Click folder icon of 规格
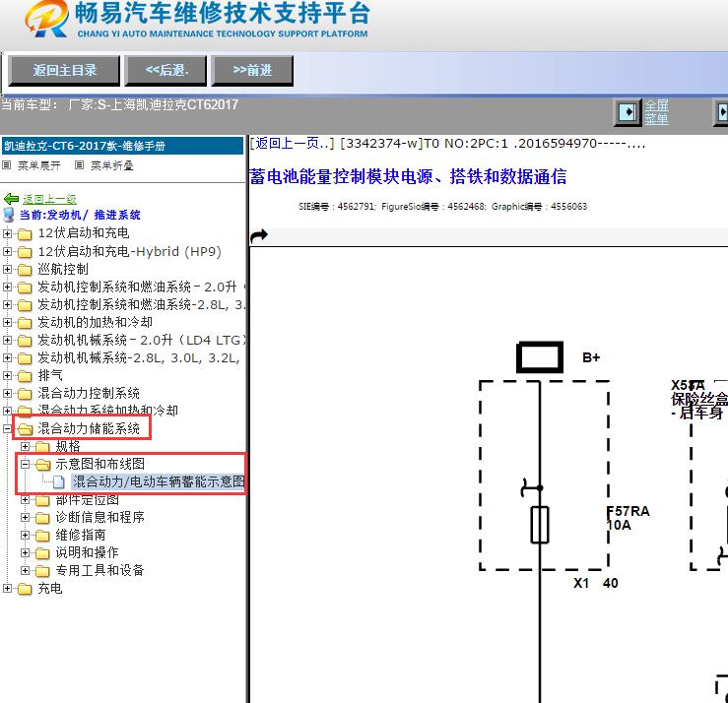Image resolution: width=728 pixels, height=703 pixels. pos(42,447)
